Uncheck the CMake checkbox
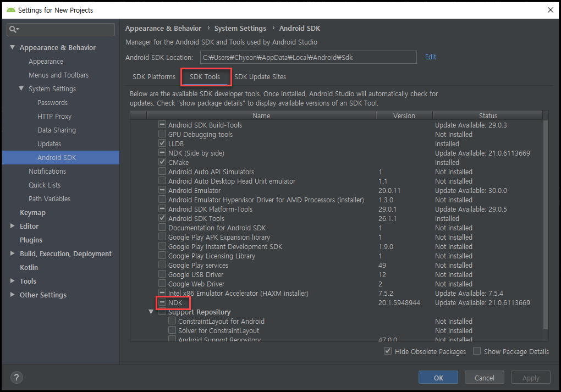 (162, 162)
